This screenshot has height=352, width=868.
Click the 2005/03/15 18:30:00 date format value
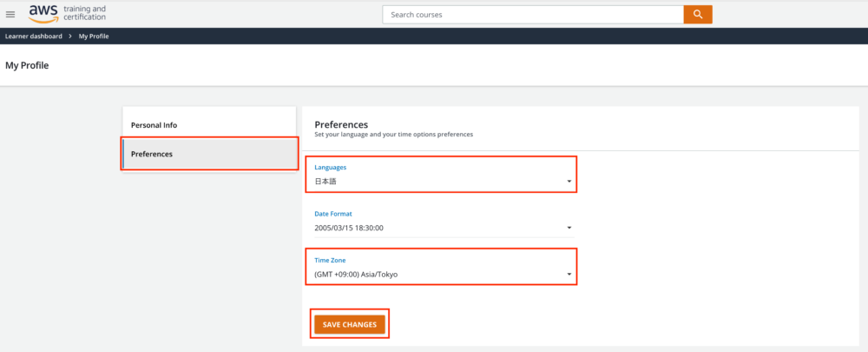coord(349,228)
